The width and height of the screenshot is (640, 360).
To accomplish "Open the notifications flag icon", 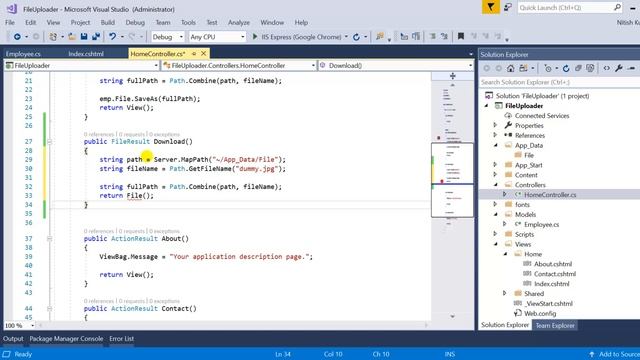I will pyautogui.click(x=491, y=7).
